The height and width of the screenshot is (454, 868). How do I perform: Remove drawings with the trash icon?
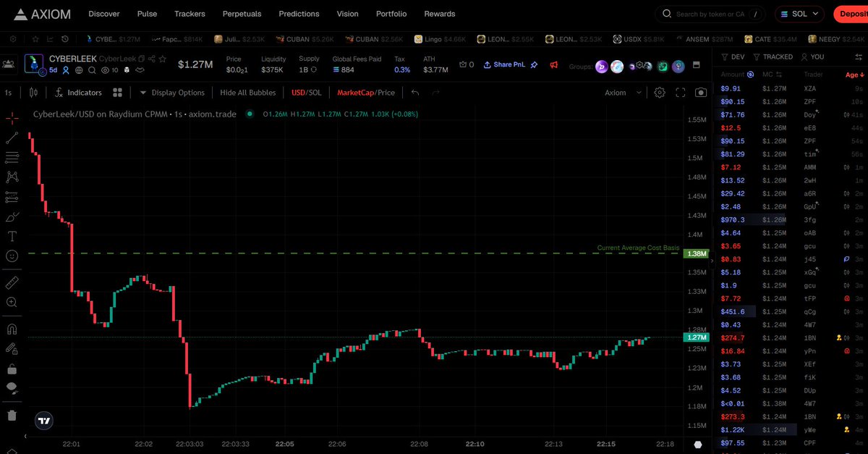pyautogui.click(x=12, y=415)
